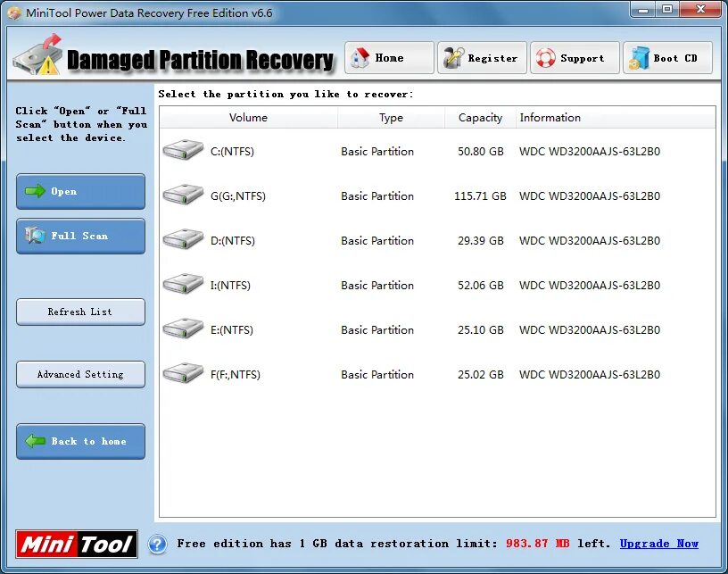Sort by the Type column header

[391, 118]
